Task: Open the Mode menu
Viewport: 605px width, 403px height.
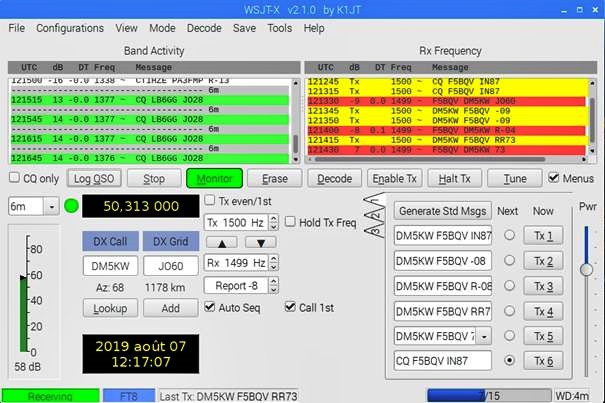Action: [162, 28]
